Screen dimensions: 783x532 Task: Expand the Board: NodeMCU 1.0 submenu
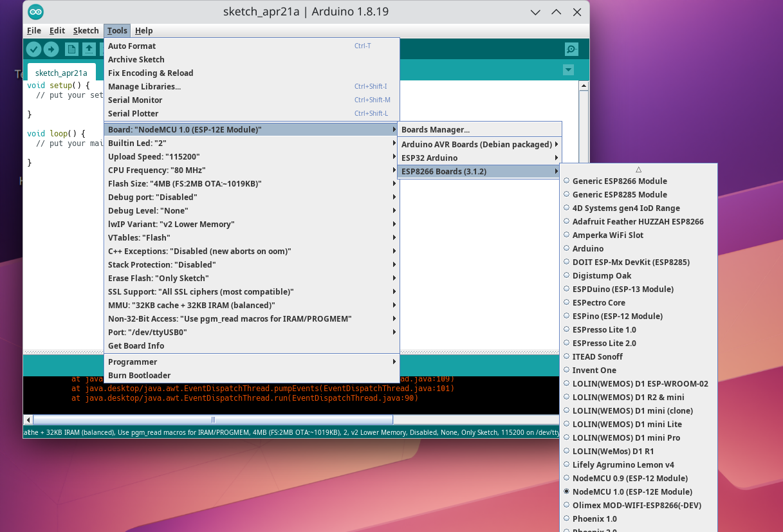pyautogui.click(x=252, y=129)
